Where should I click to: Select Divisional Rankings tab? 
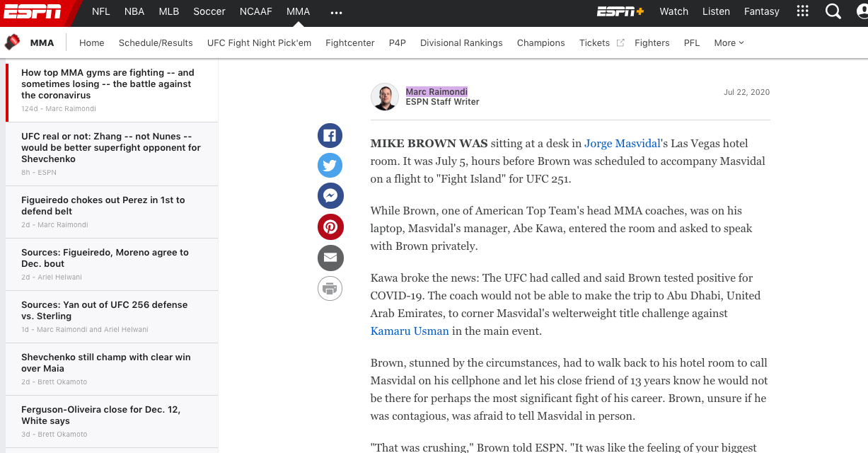coord(461,43)
